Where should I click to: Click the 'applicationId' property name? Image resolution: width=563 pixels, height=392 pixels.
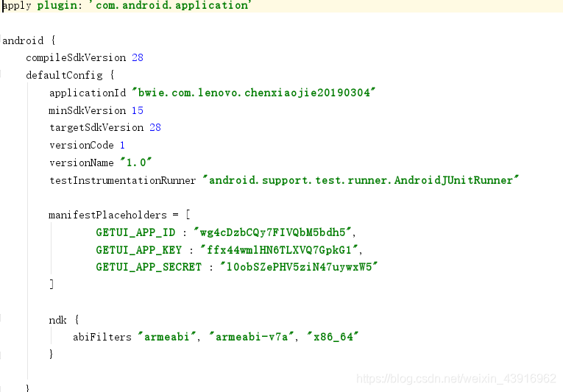88,93
